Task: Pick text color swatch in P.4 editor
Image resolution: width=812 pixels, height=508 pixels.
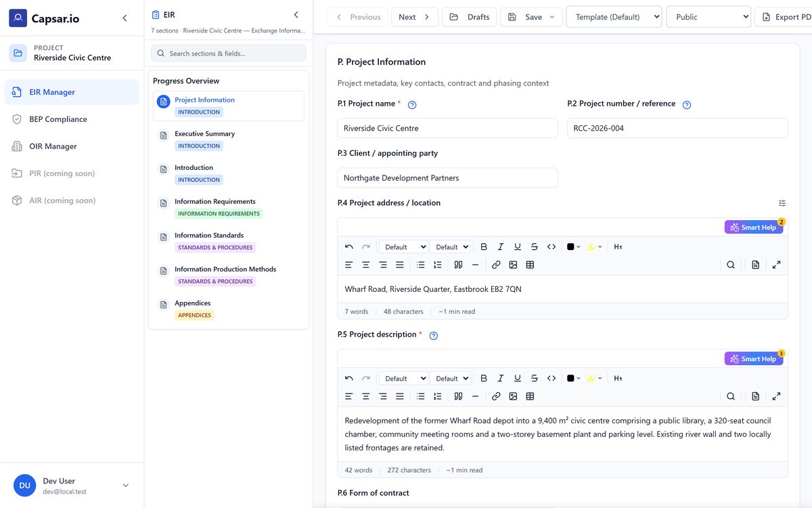Action: click(574, 247)
